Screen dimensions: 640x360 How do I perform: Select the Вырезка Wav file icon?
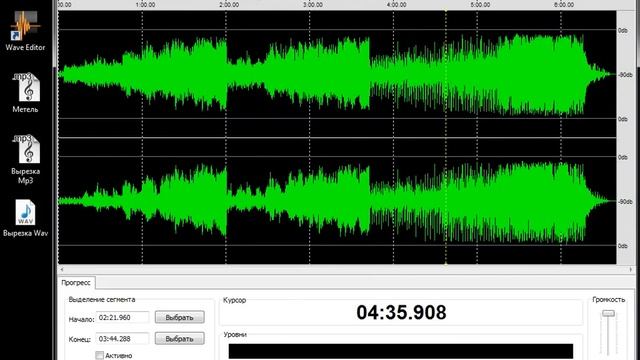[26, 218]
